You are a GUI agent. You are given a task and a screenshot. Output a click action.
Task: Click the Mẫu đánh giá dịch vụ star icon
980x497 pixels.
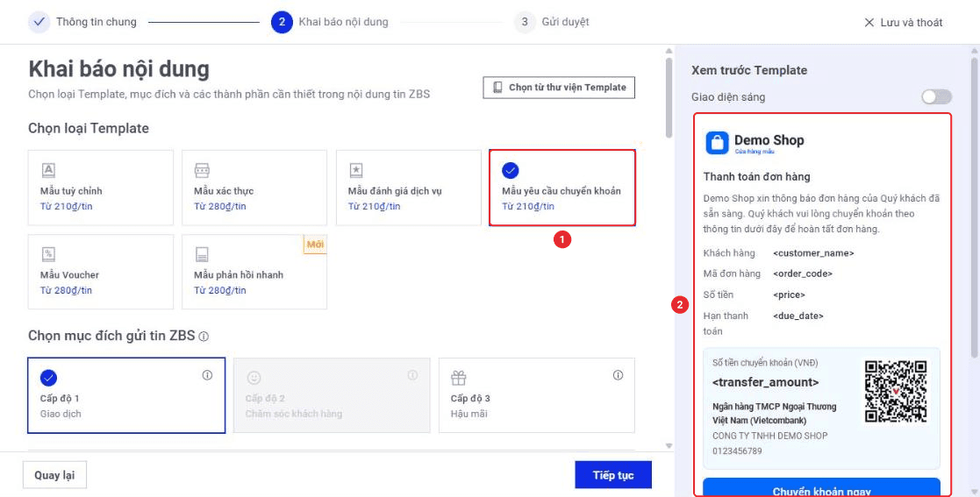[x=355, y=170]
